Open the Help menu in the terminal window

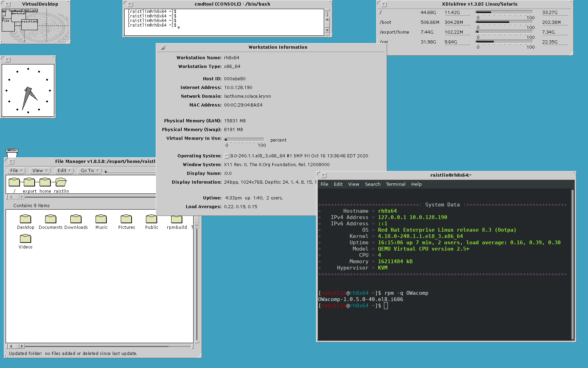416,184
